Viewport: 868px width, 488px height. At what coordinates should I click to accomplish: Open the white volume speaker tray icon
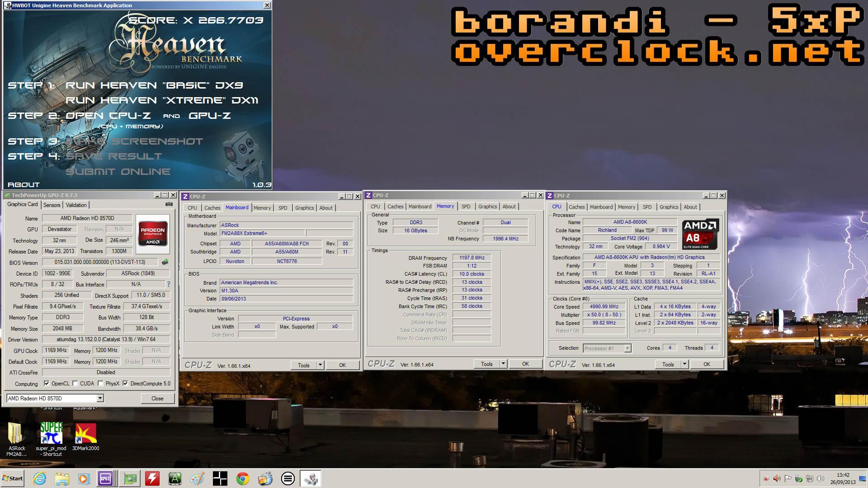point(820,479)
